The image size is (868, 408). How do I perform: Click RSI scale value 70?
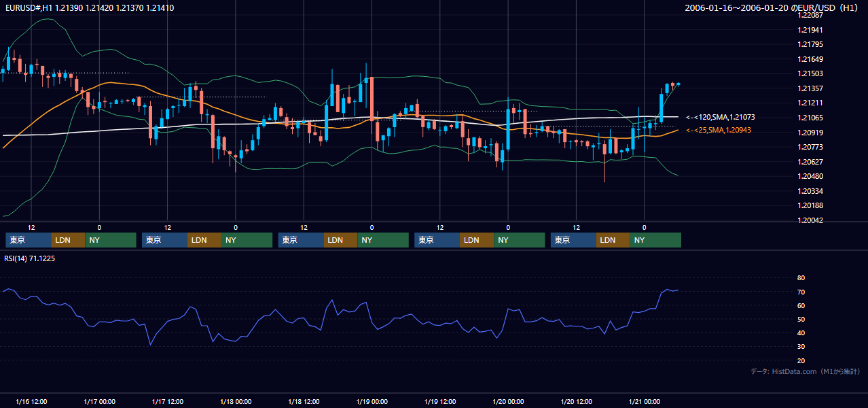801,292
